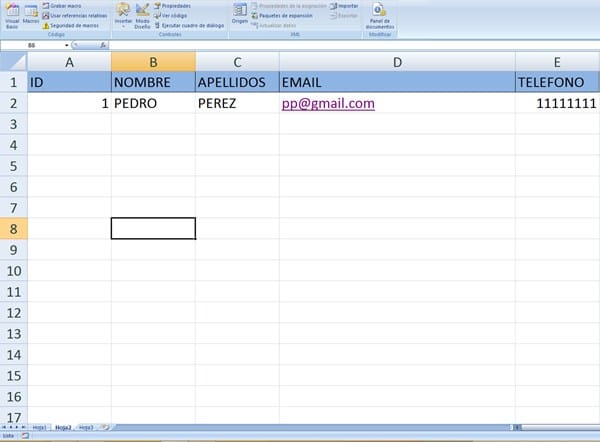The image size is (600, 442).
Task: Select row 5 header
Action: 13,166
